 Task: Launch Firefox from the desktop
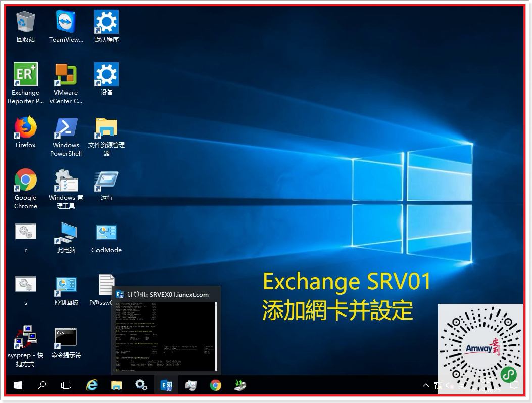(25, 132)
